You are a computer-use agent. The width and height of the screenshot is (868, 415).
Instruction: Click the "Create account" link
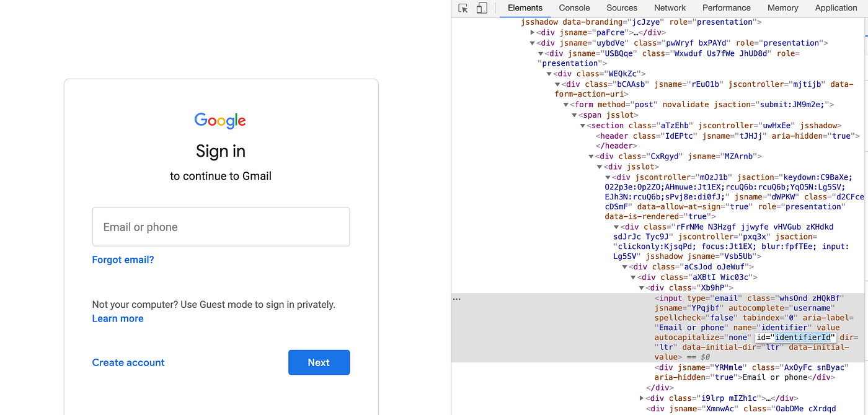pyautogui.click(x=128, y=362)
